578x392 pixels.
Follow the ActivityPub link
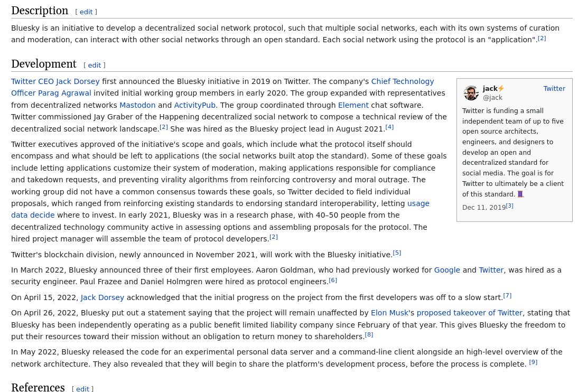point(194,105)
